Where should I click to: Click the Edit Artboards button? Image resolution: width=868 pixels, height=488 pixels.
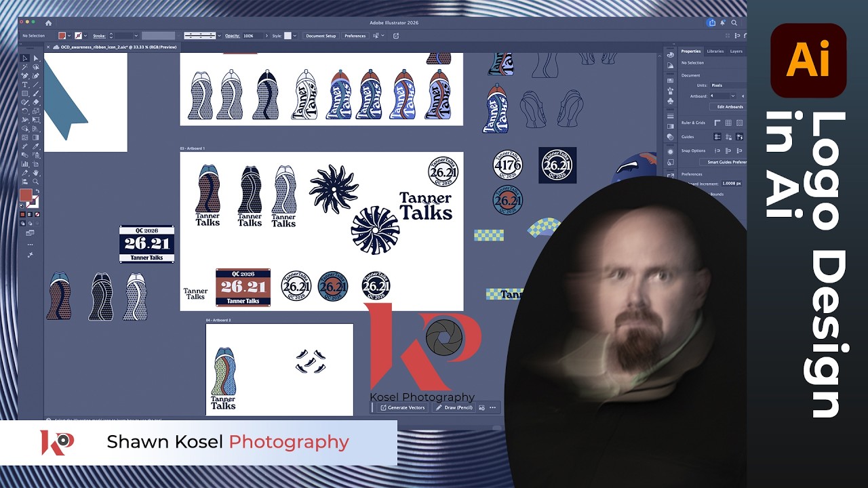click(730, 106)
